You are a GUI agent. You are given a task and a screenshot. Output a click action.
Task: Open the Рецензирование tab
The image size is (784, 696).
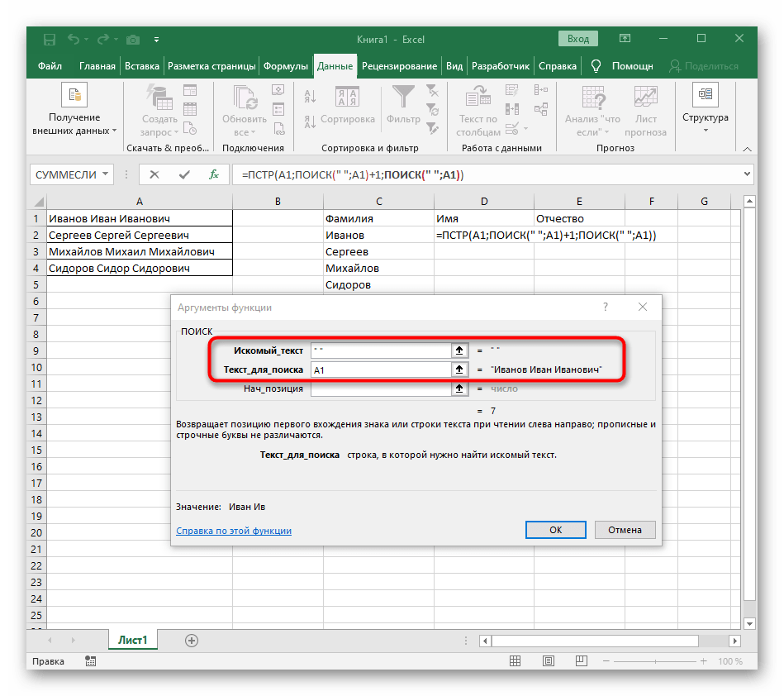(x=400, y=66)
